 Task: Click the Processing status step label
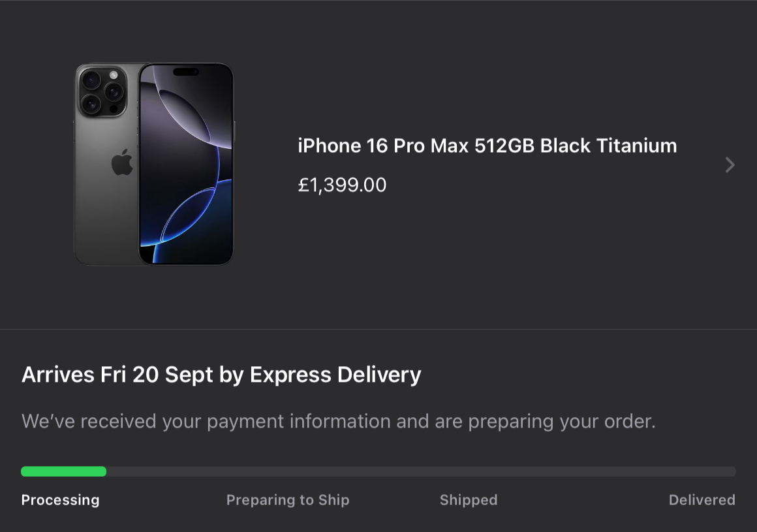tap(60, 500)
